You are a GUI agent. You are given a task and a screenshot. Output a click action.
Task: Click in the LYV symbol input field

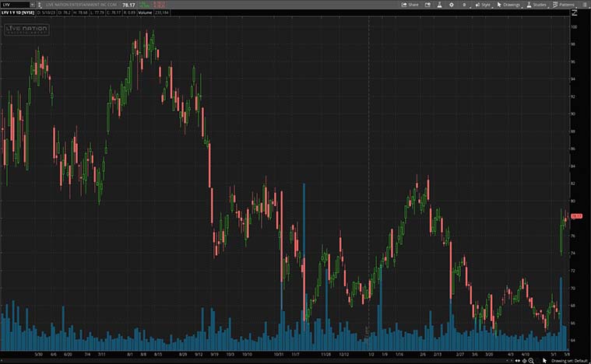tap(15, 5)
